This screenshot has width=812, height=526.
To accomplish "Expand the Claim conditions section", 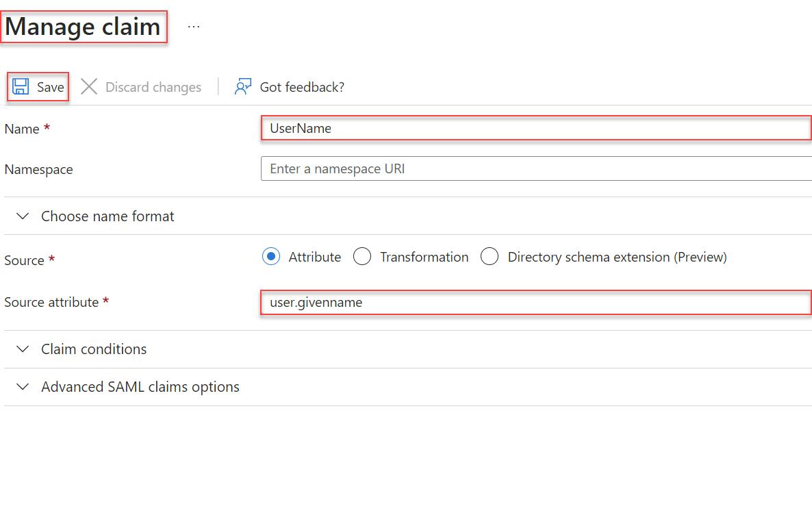I will [94, 349].
